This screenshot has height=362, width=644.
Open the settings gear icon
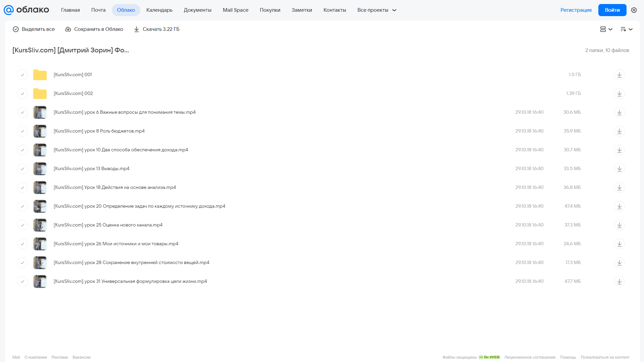634,10
